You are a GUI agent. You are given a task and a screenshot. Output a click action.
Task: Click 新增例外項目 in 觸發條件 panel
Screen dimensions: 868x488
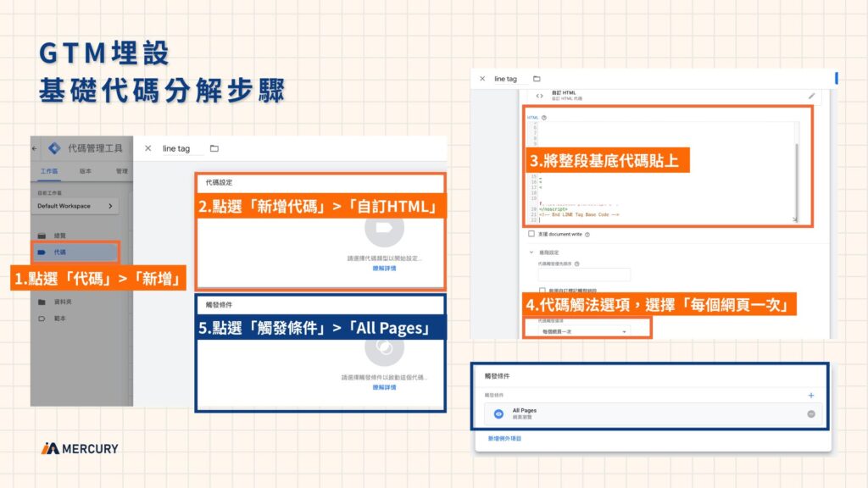[504, 437]
